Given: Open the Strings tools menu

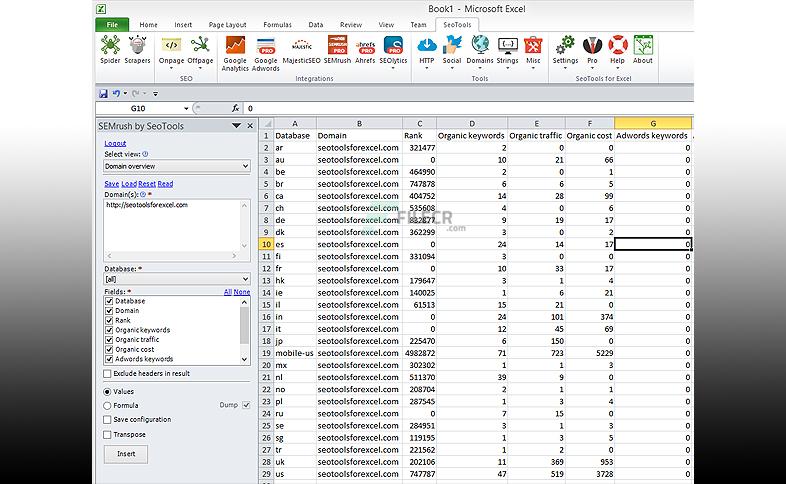Looking at the screenshot, I should coord(507,52).
